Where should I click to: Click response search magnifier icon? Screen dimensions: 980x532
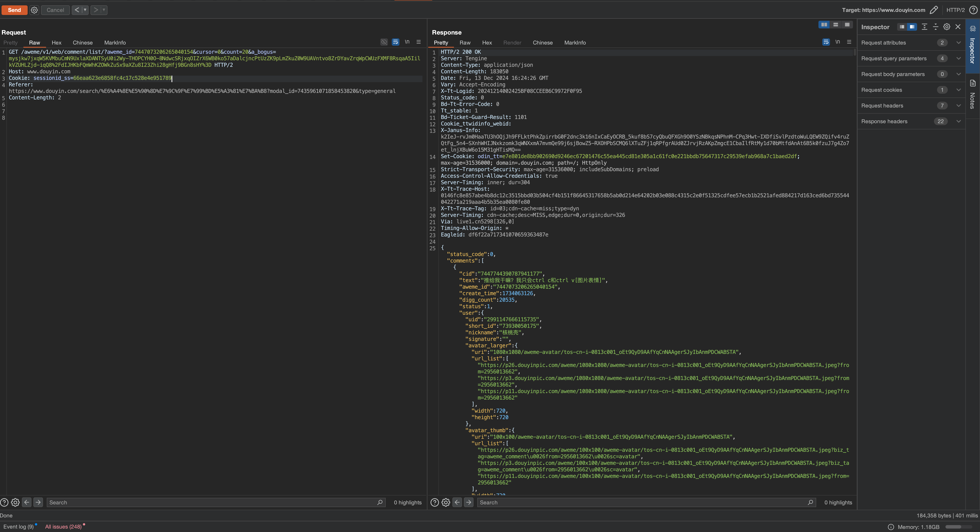(x=810, y=502)
